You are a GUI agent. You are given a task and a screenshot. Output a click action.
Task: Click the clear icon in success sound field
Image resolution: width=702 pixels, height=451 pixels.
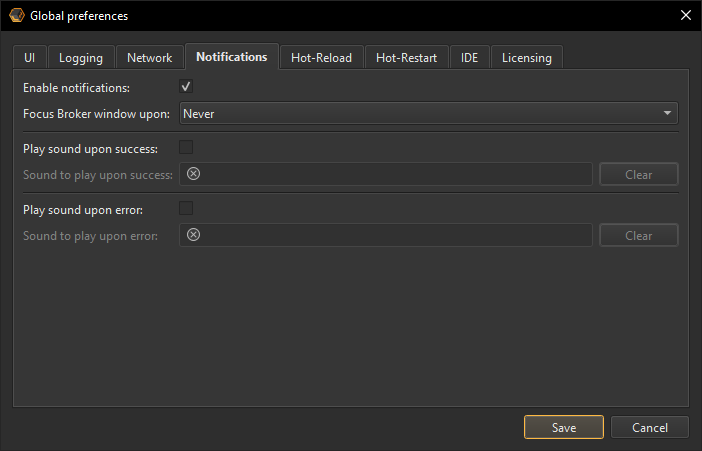[194, 174]
